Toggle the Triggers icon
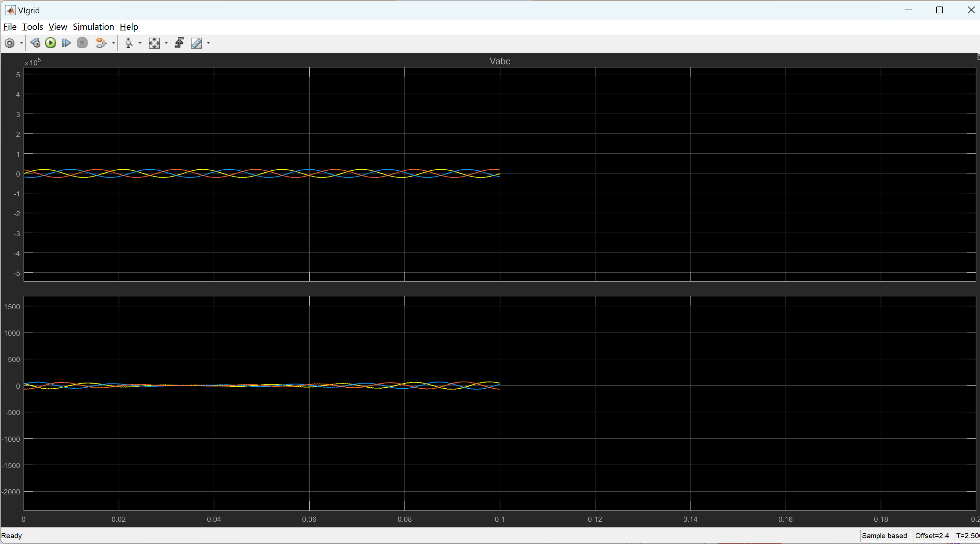The width and height of the screenshot is (980, 544). pos(179,43)
